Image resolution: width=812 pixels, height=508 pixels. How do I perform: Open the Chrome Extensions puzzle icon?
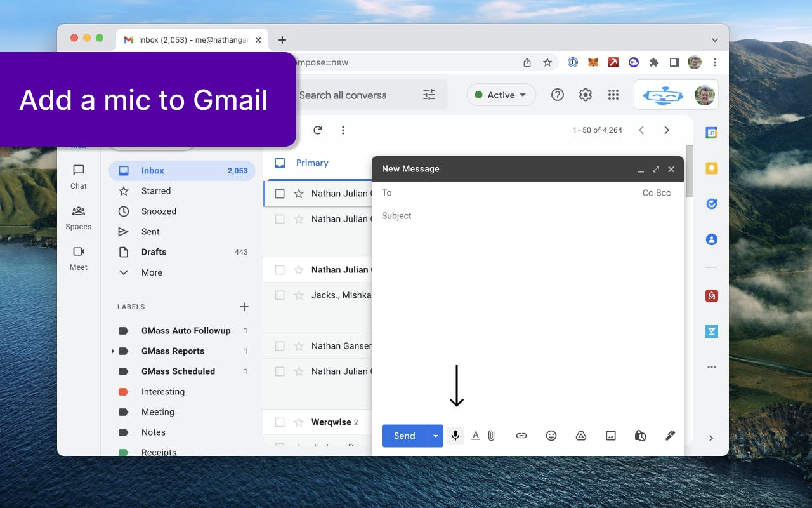(654, 62)
